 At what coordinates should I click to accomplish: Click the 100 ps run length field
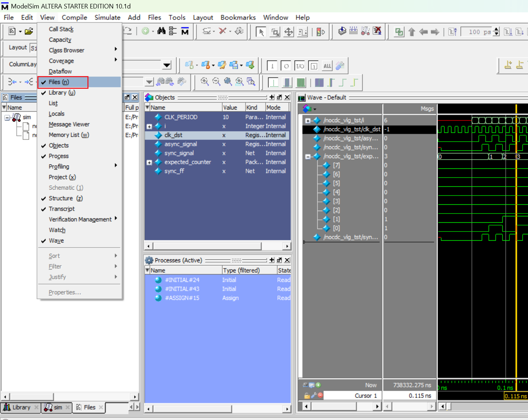476,32
